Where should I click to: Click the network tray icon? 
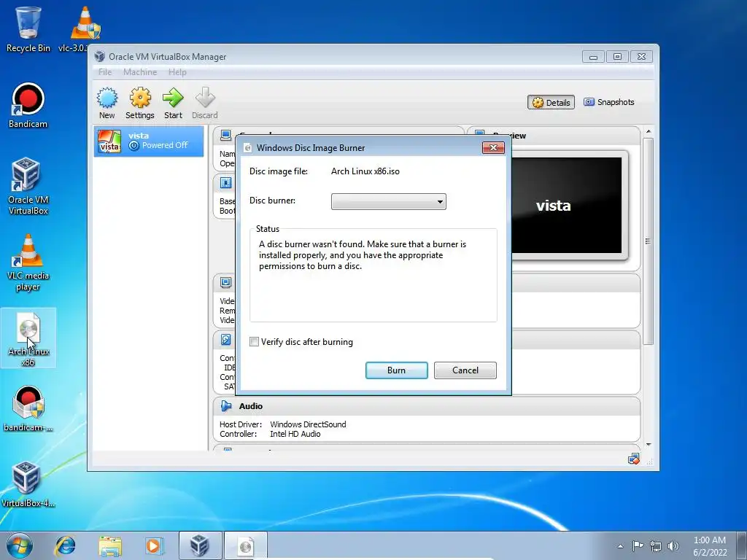pyautogui.click(x=656, y=546)
